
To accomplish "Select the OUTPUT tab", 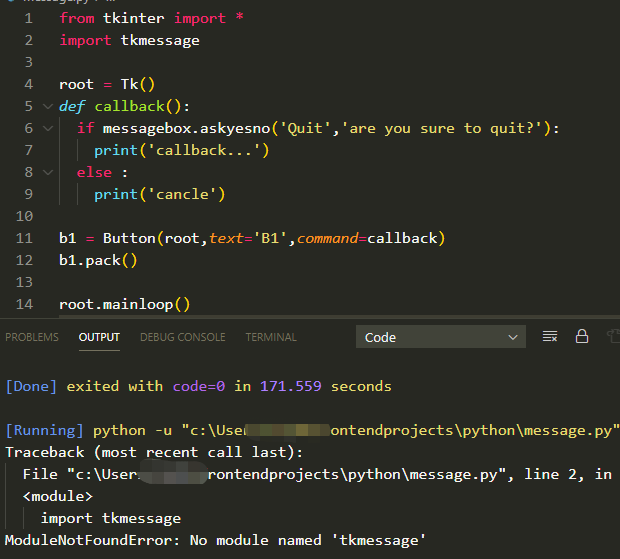I will point(99,337).
